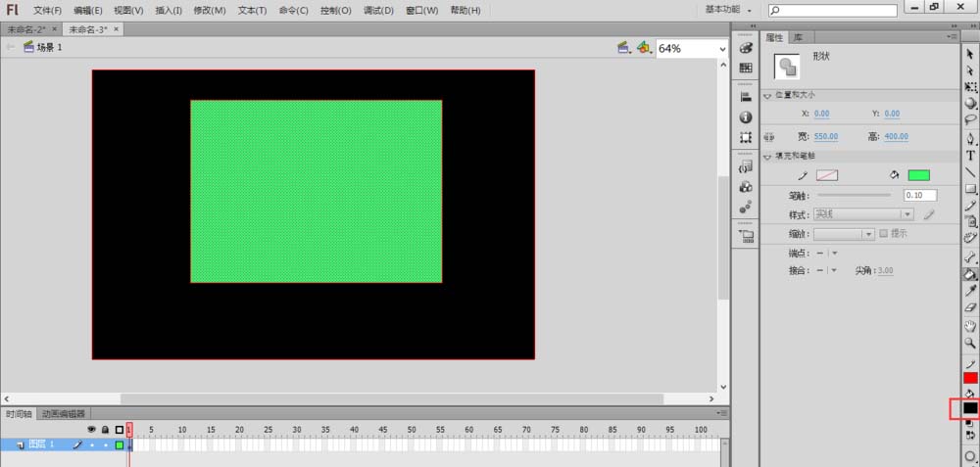
Task: Open the 样式 stroke style dropdown
Action: 863,214
